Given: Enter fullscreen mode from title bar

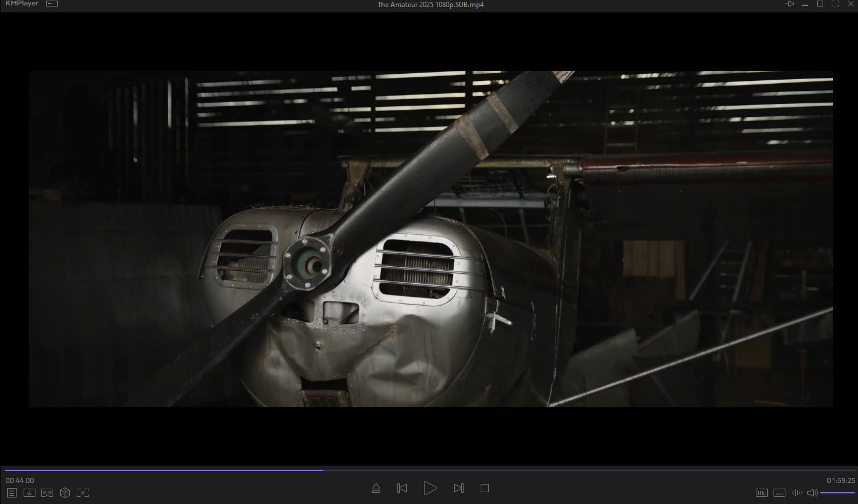Looking at the screenshot, I should (836, 4).
